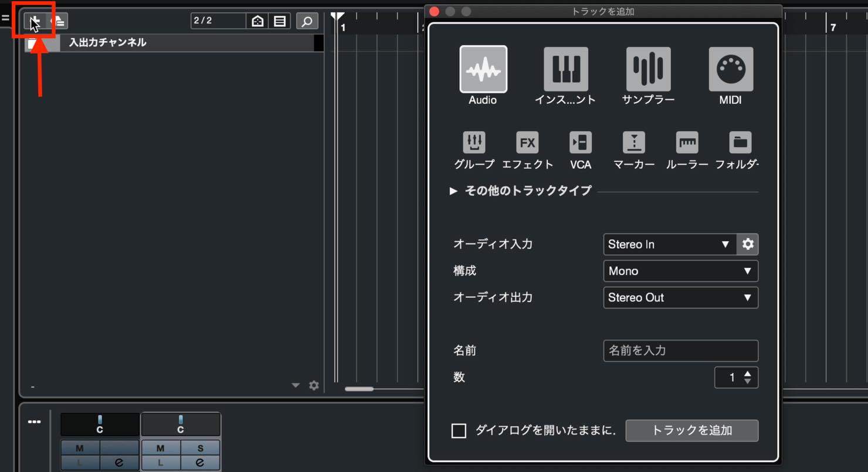Select the FX effect (エフェクト) track icon
The width and height of the screenshot is (868, 472).
point(527,142)
